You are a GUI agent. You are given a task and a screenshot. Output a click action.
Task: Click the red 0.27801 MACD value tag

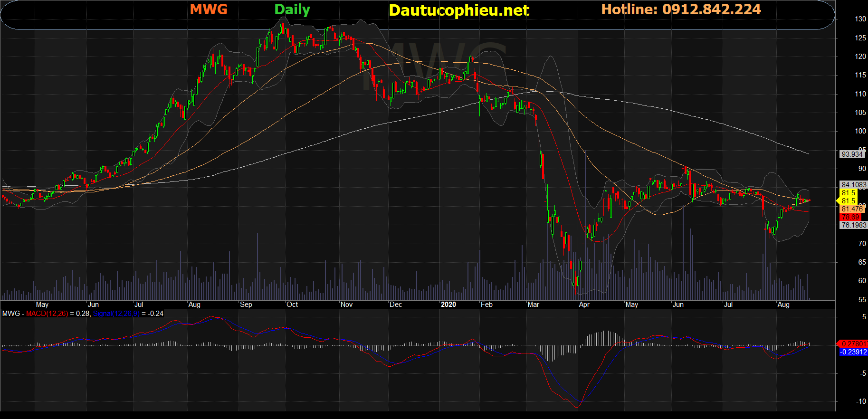coord(853,343)
